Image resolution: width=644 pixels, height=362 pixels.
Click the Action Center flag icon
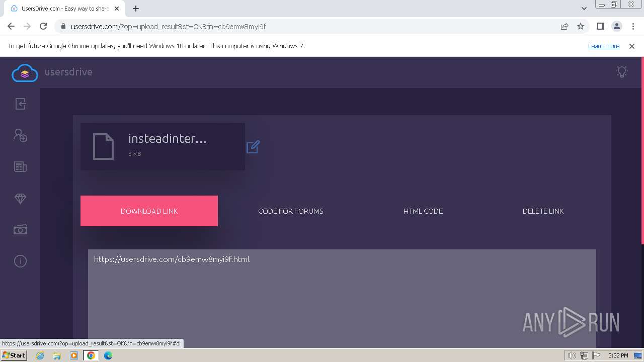(597, 355)
